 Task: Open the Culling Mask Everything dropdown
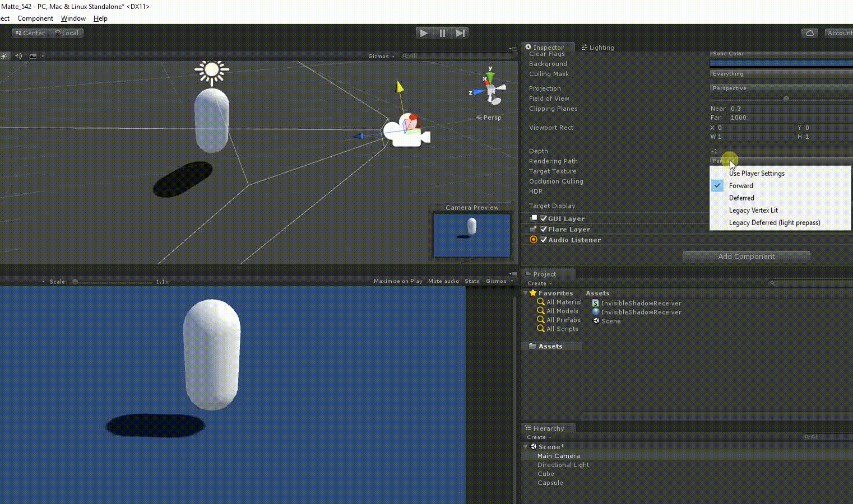[780, 73]
